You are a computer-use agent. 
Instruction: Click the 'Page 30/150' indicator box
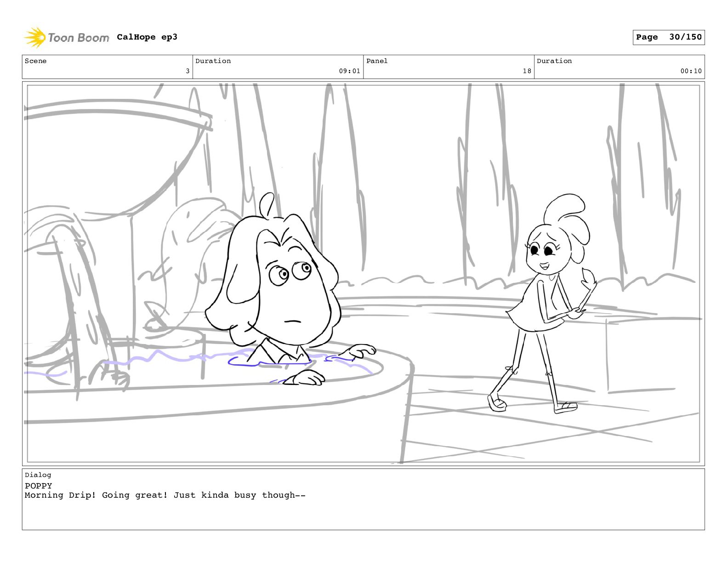click(669, 37)
